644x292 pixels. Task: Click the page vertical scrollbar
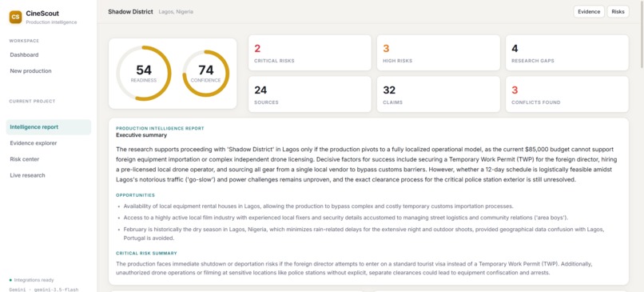click(642, 35)
